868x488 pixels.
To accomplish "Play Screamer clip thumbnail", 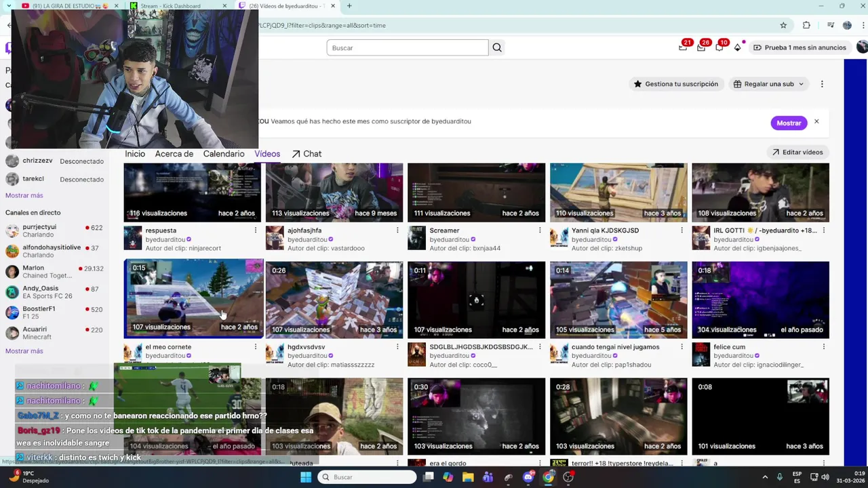I will pos(476,192).
